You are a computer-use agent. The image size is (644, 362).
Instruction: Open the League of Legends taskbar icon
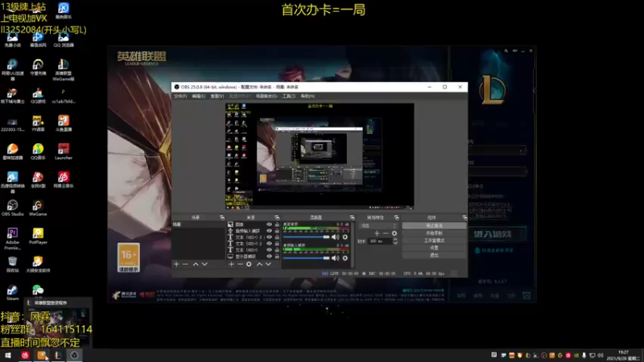(x=58, y=356)
